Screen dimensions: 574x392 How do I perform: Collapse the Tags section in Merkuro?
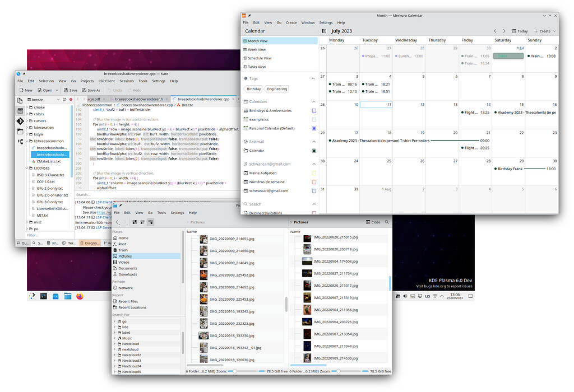pos(312,78)
